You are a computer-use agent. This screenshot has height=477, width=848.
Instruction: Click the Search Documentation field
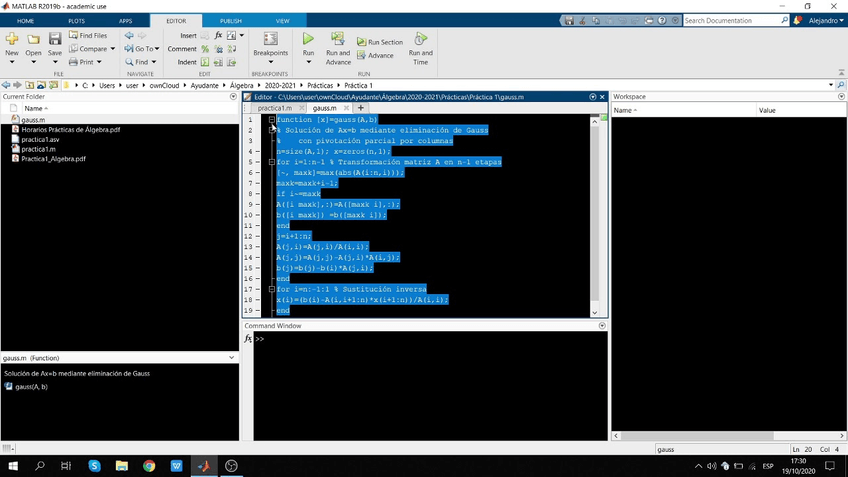(x=730, y=20)
